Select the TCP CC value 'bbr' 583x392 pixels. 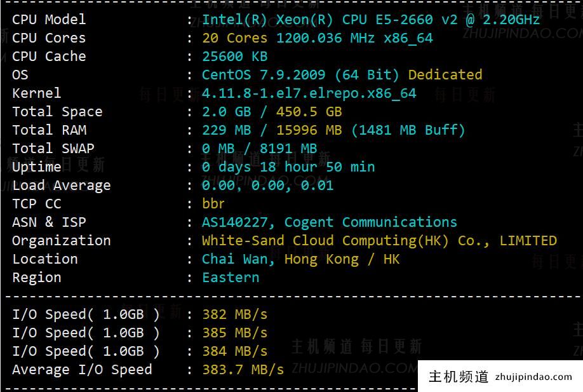click(x=213, y=204)
